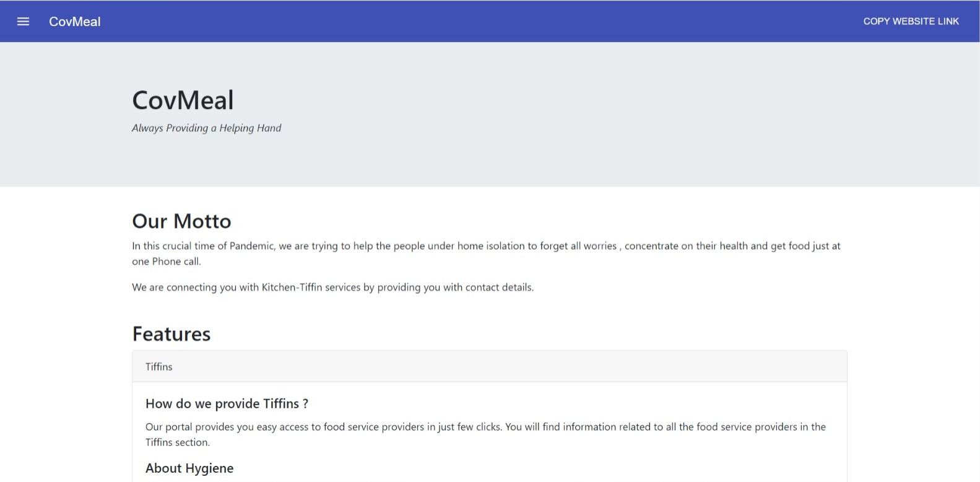Viewport: 980px width, 482px height.
Task: Click the large CovMeal jumbotron heading
Action: [183, 100]
